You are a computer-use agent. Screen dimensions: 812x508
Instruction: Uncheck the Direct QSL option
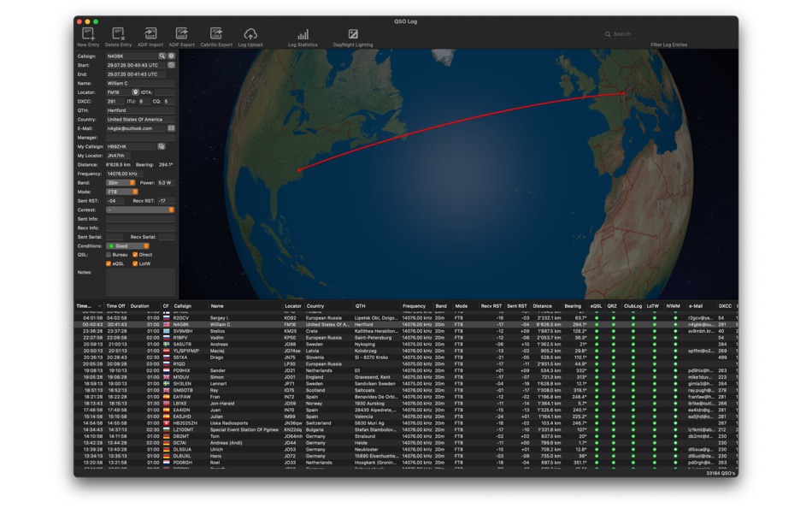pos(135,255)
